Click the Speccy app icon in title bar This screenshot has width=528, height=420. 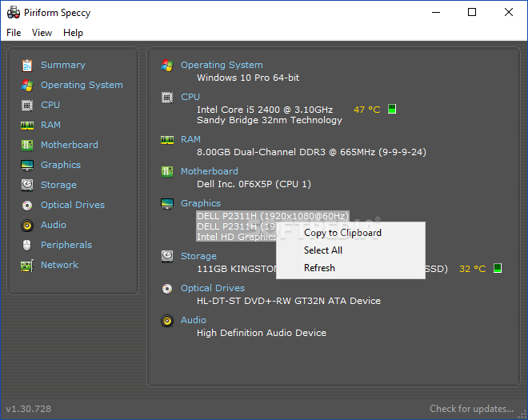pos(14,13)
